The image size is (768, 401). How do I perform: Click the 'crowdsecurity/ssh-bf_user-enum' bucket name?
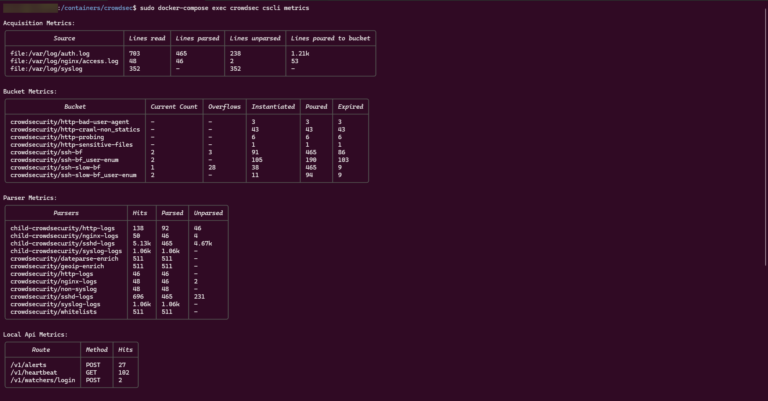(x=64, y=160)
